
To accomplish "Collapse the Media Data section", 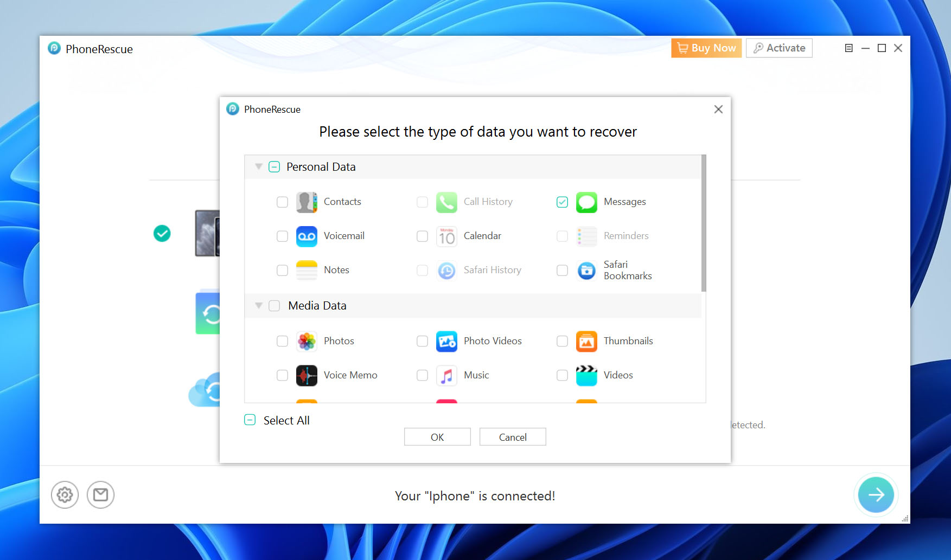I will 259,306.
